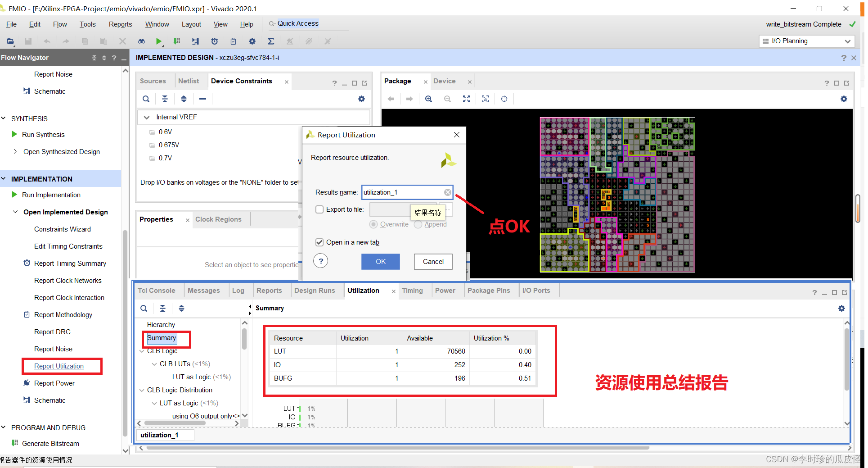Click Zoom Fit in the Package toolbar

tap(466, 99)
